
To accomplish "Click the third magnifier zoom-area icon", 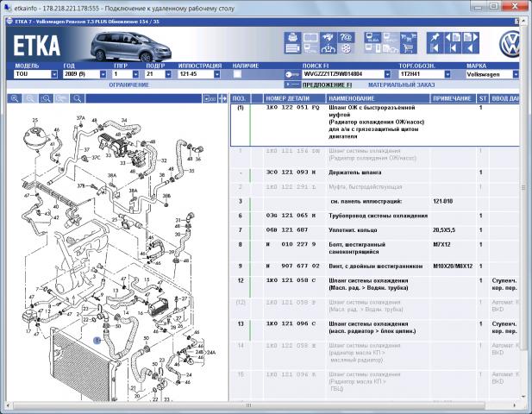I will tap(47, 98).
